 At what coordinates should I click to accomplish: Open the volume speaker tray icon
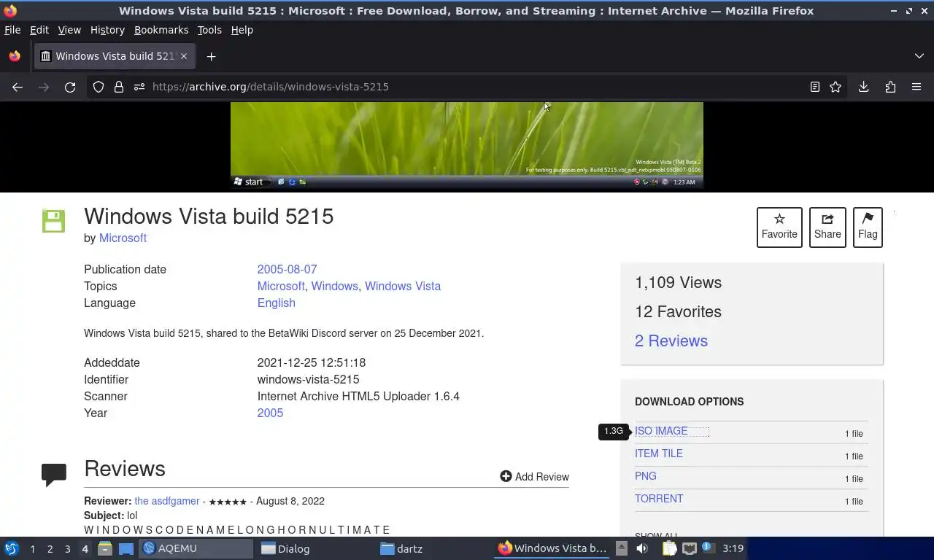click(642, 548)
